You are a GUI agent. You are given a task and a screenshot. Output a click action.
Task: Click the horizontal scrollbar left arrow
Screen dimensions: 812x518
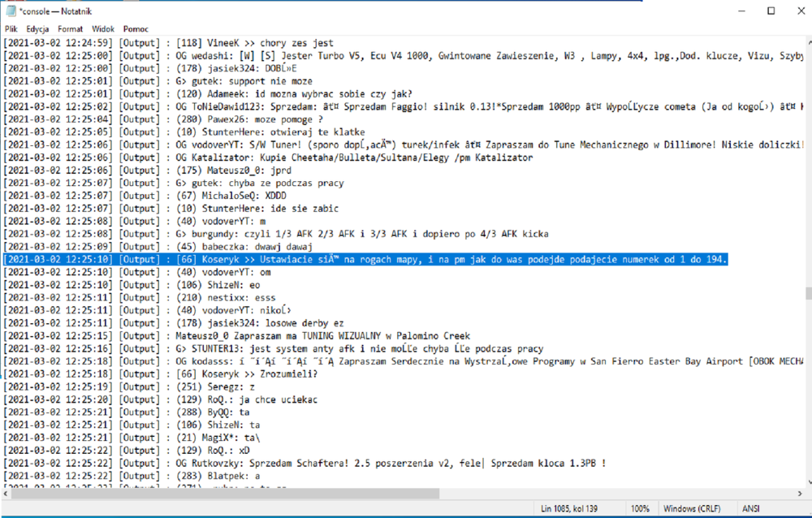click(x=6, y=494)
